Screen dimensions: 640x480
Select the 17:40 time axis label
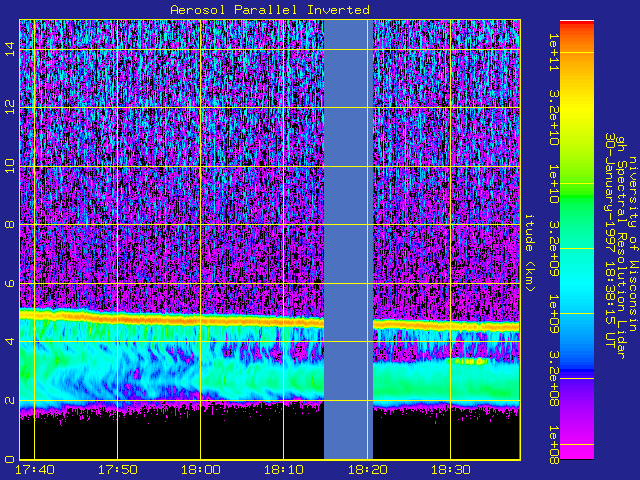pos(35,469)
